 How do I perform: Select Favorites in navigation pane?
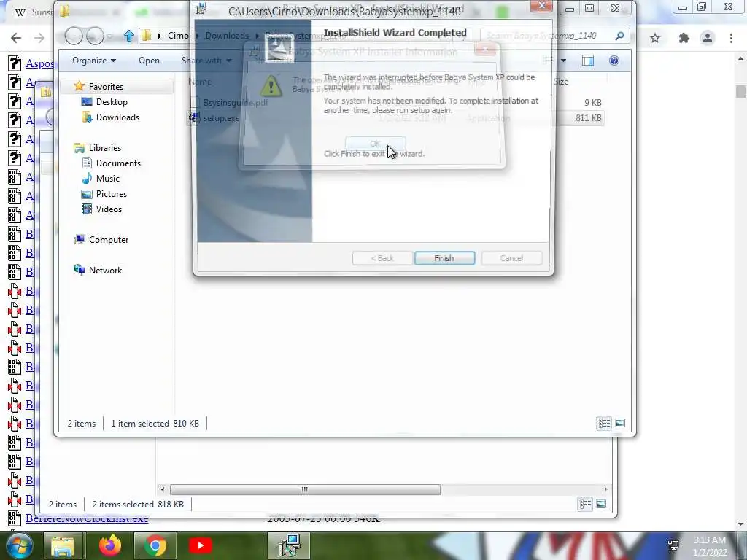[x=106, y=87]
